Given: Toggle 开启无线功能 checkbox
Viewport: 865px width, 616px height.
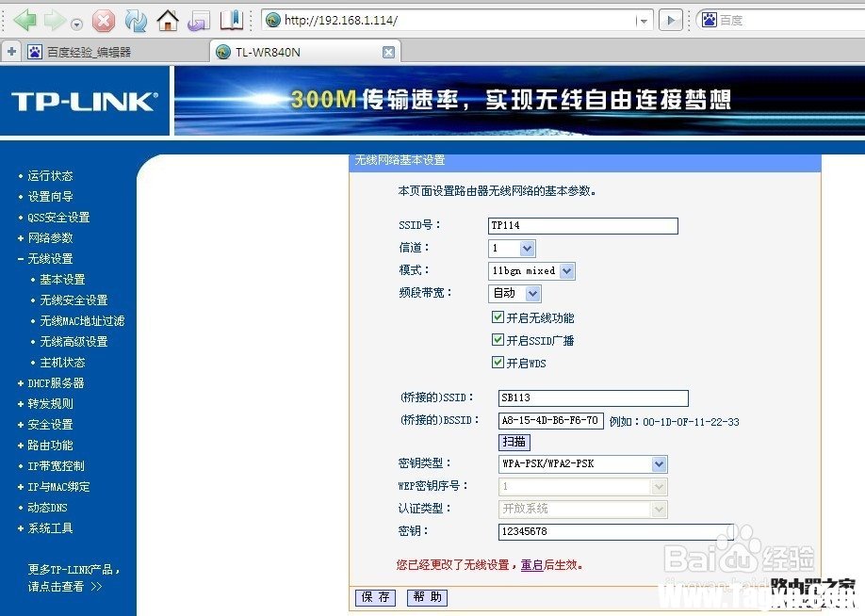Looking at the screenshot, I should tap(498, 317).
